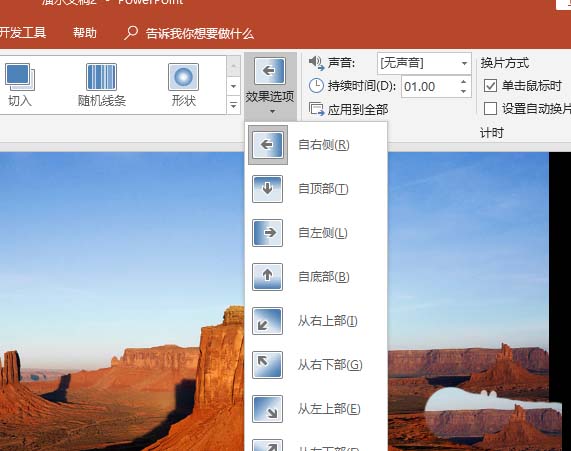Click the 告诉我你想要做什么 search box

[189, 34]
